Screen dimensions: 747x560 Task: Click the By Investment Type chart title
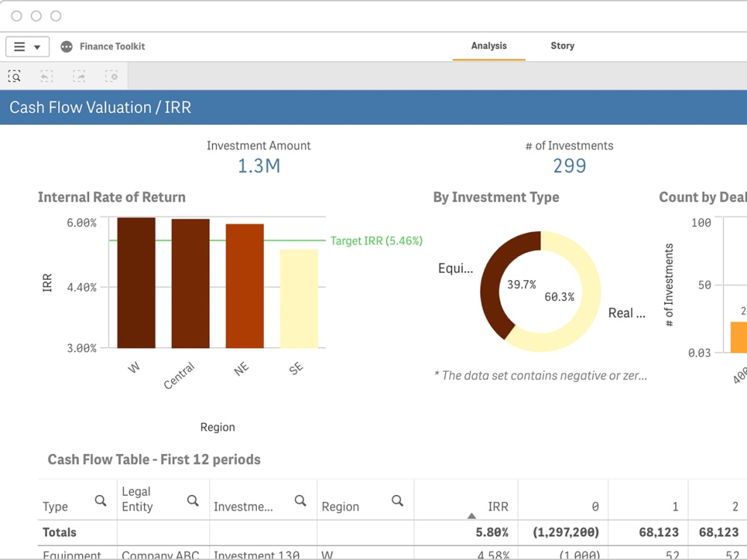pyautogui.click(x=496, y=197)
